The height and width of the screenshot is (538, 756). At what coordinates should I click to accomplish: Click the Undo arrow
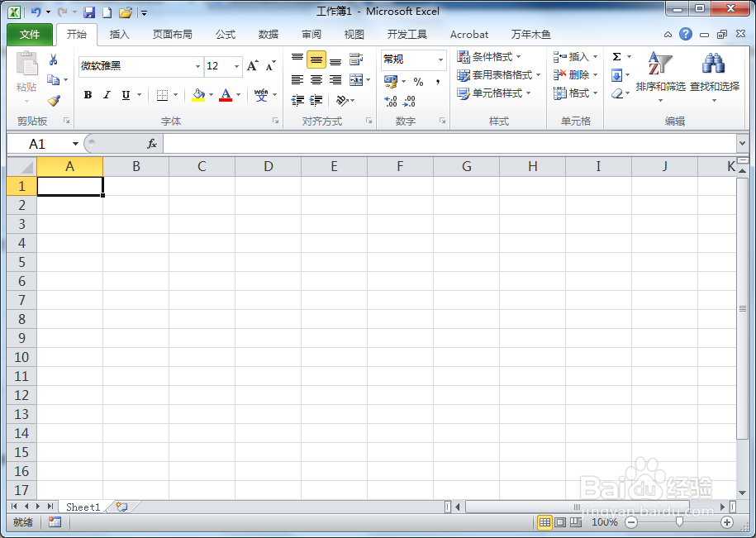pyautogui.click(x=36, y=12)
